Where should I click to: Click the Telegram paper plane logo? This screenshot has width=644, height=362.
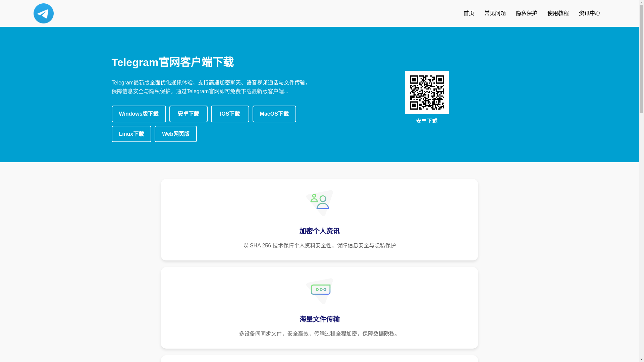44,13
